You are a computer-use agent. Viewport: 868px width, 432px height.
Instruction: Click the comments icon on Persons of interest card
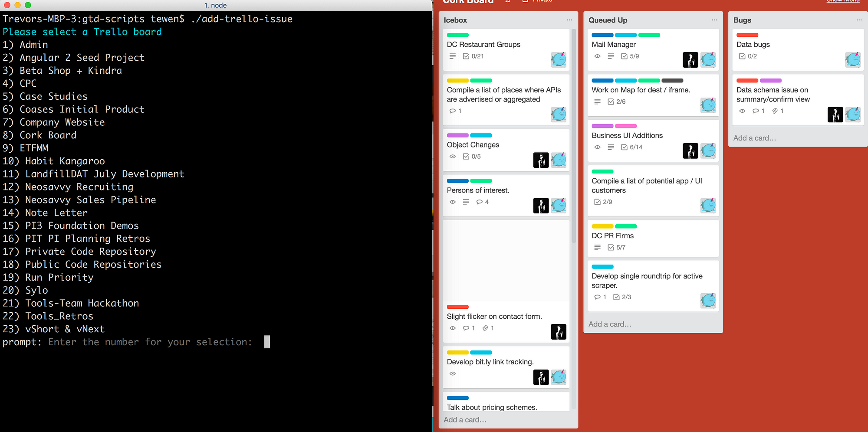tap(479, 202)
